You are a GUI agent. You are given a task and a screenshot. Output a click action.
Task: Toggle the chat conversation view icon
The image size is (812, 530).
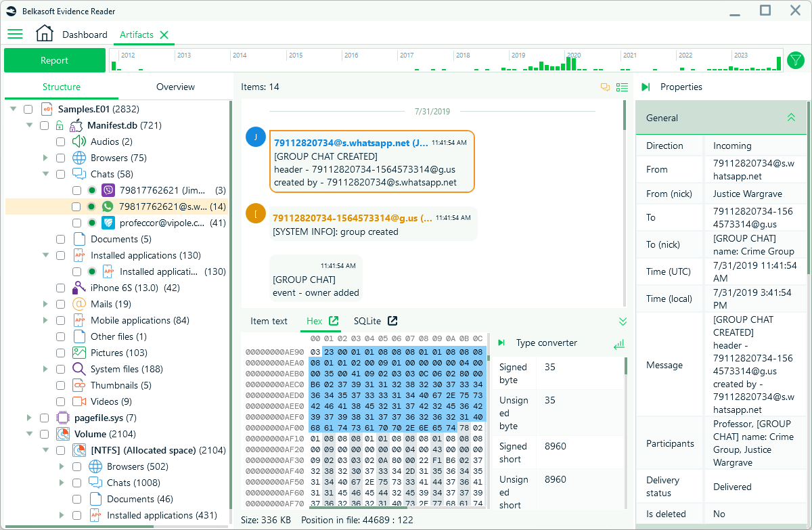tap(605, 87)
